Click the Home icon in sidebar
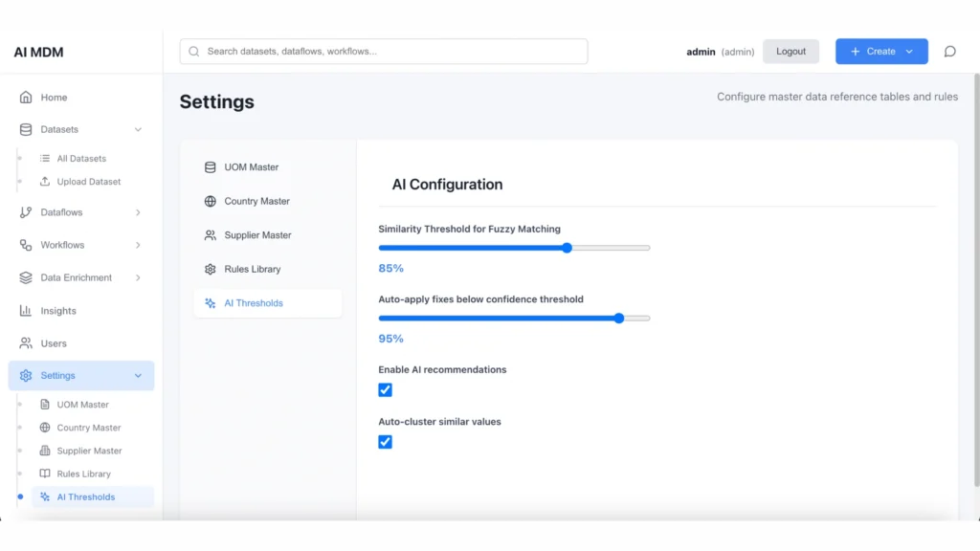Viewport: 980px width, 551px height. [x=26, y=98]
